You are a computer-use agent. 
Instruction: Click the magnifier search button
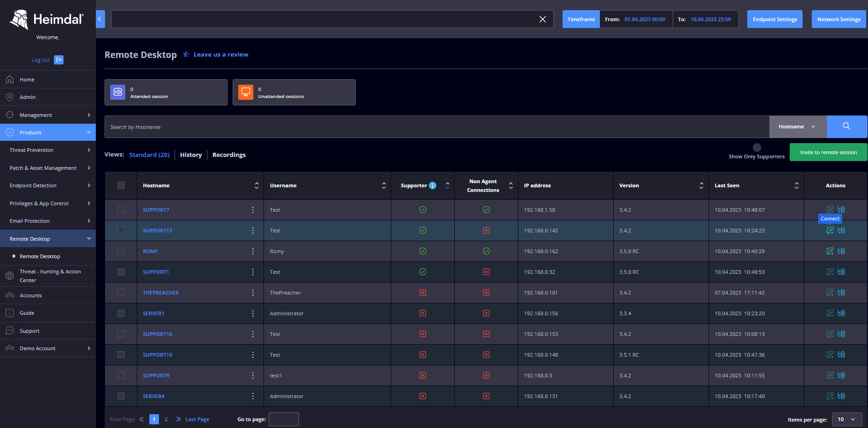(x=846, y=127)
